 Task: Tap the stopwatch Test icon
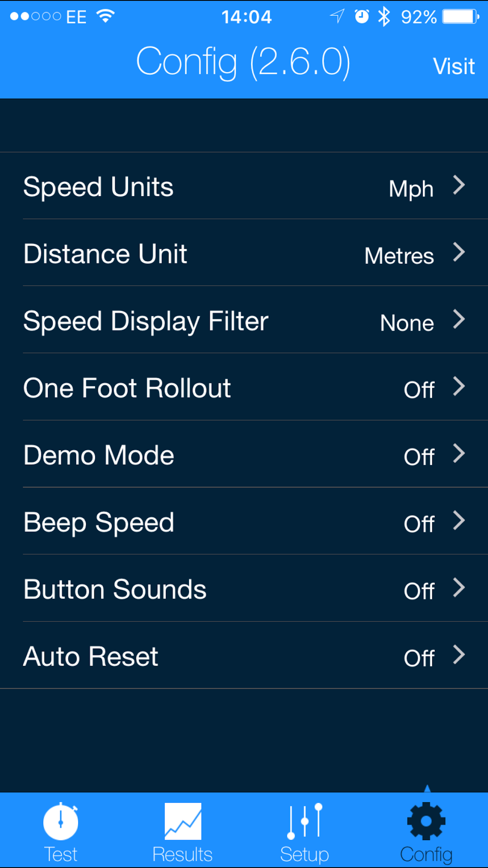point(61,821)
